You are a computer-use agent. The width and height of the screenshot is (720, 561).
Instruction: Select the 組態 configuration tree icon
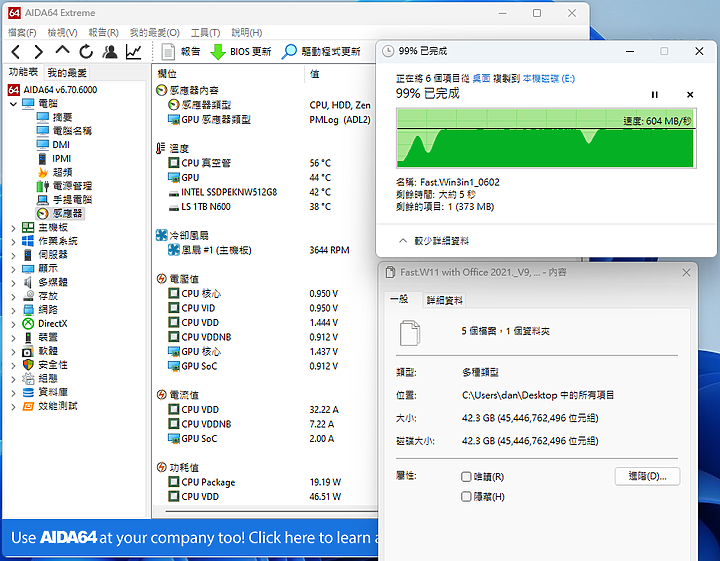click(x=28, y=379)
